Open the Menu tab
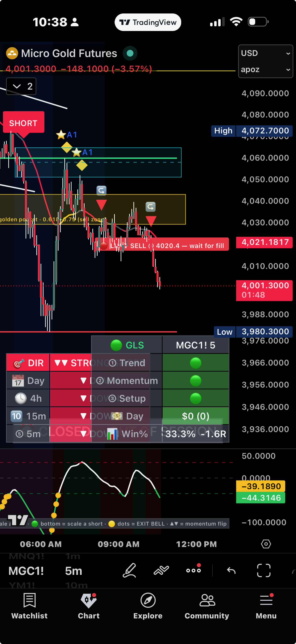296x644 pixels. [266, 606]
